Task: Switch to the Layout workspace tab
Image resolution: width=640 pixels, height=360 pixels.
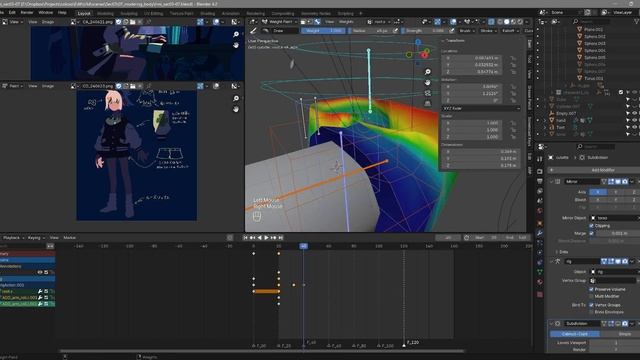Action: pos(84,13)
